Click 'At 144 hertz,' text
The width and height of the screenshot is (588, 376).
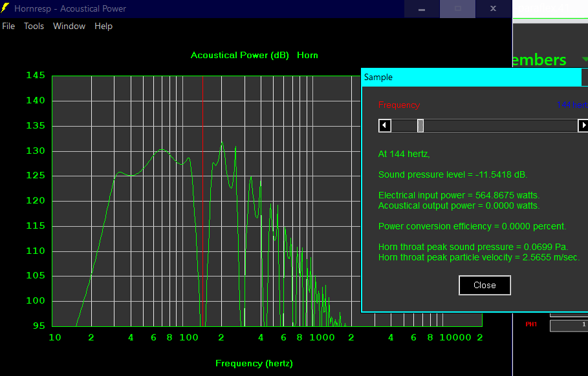tap(404, 154)
